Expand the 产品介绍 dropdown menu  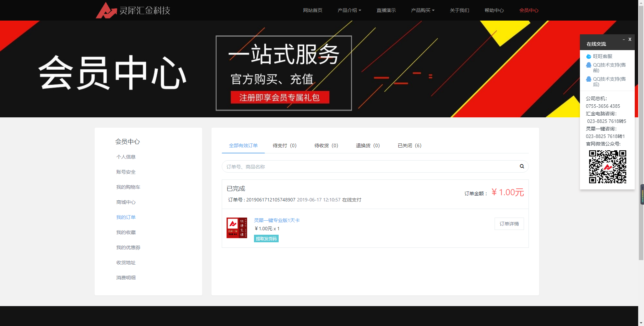[349, 10]
